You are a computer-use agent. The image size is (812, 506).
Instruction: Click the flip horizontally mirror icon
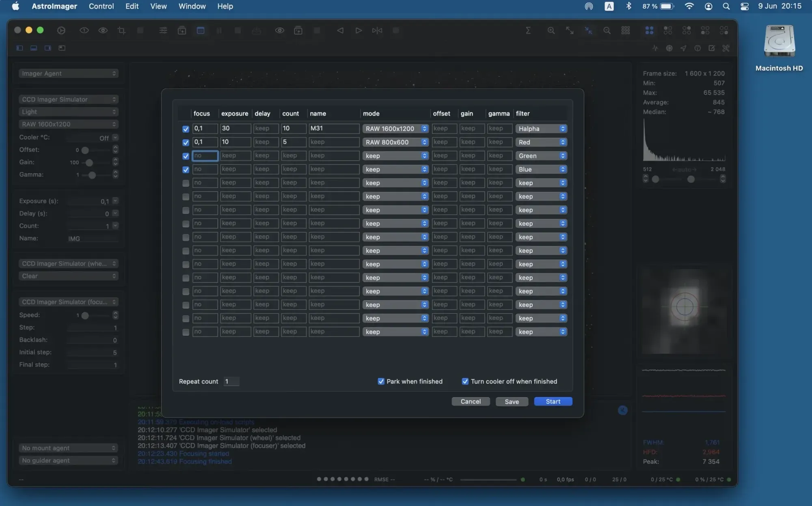coord(377,30)
